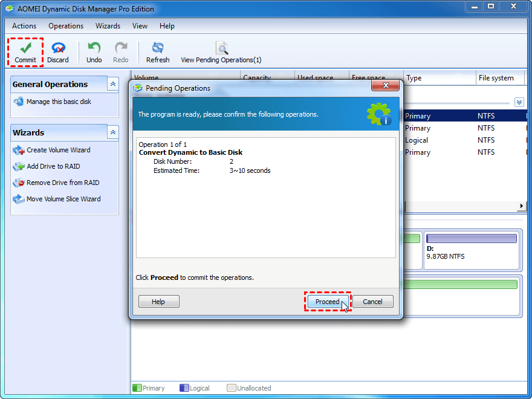
Task: Cancel the pending operations dialog
Action: pyautogui.click(x=373, y=302)
